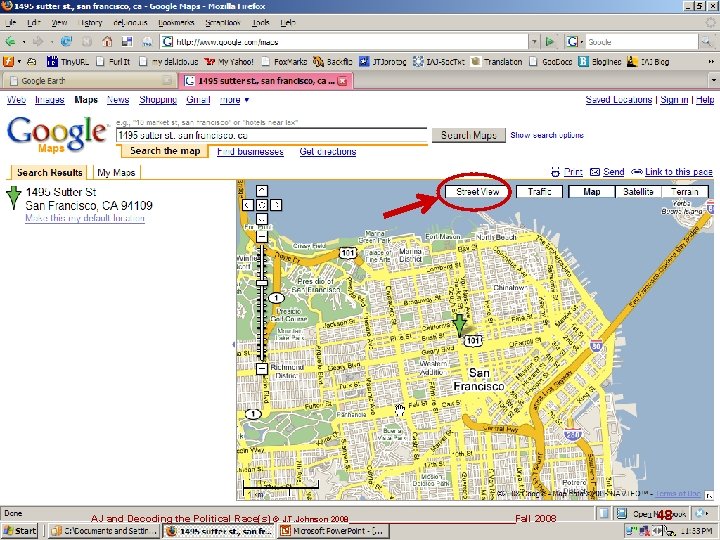Click Show search options link
The image size is (720, 540).
(547, 135)
